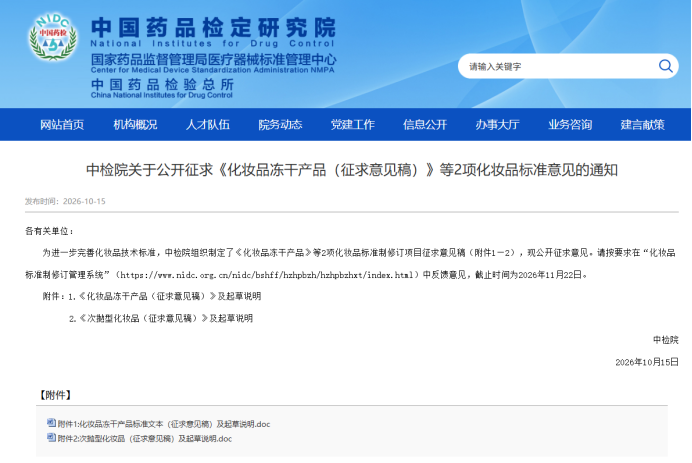
Task: Click the doc icon beside 附件2
Action: point(51,438)
